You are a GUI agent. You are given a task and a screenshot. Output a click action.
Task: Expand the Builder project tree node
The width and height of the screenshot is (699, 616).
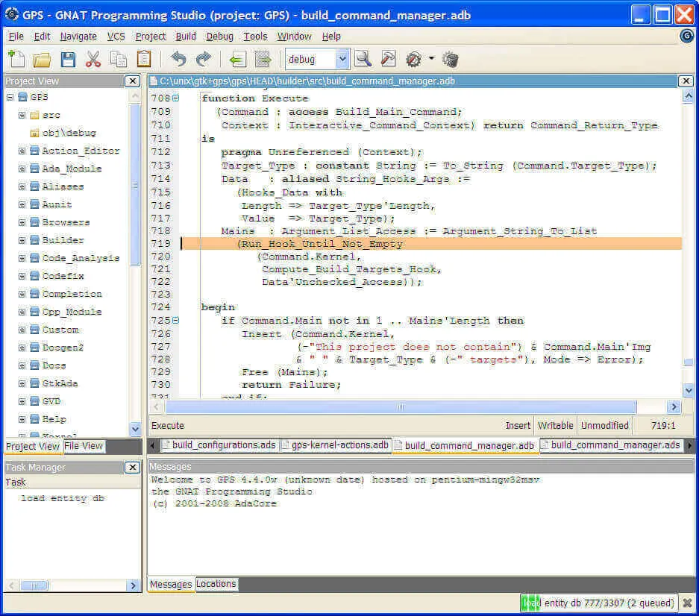coord(22,240)
